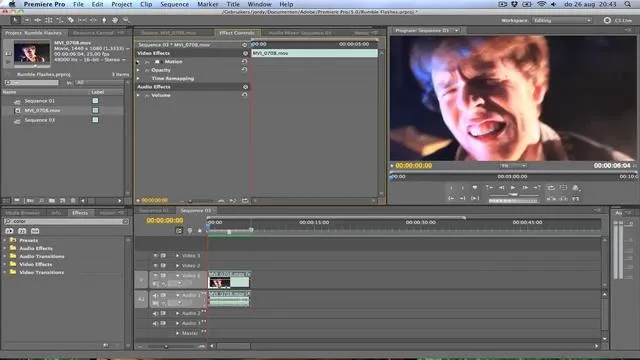Toggle Video 3 track output eye
The width and height of the screenshot is (640, 360).
[x=155, y=256]
